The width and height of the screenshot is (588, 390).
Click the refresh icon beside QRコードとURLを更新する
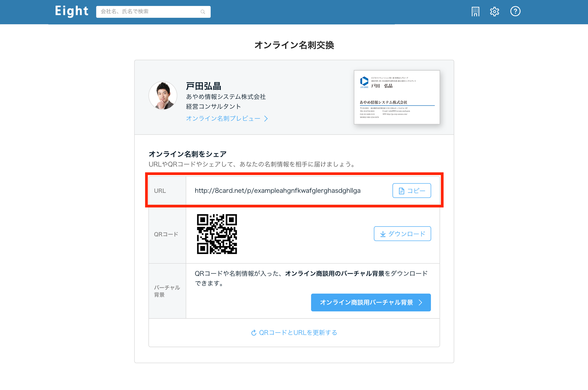click(254, 333)
